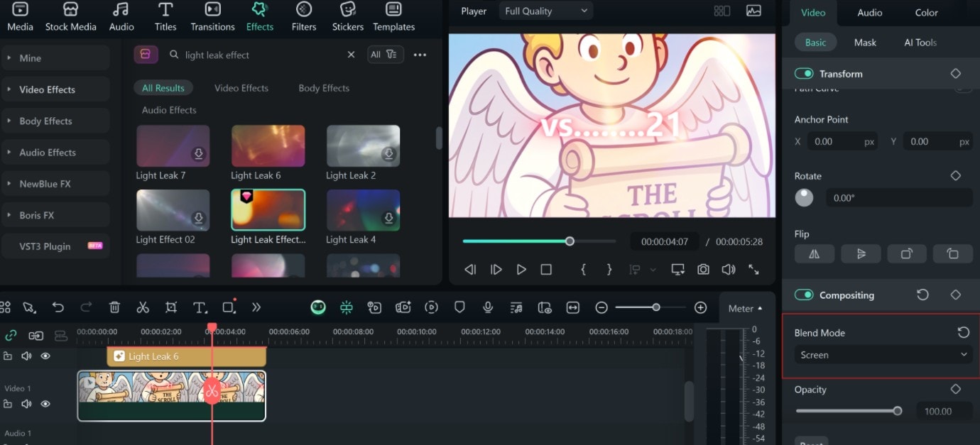980x445 pixels.
Task: Open the Blend Mode dropdown set to Screen
Action: click(882, 354)
